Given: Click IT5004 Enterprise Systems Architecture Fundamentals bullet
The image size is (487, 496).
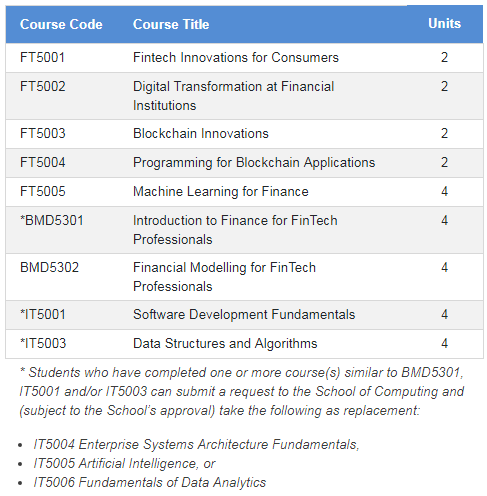Looking at the screenshot, I should click(196, 444).
